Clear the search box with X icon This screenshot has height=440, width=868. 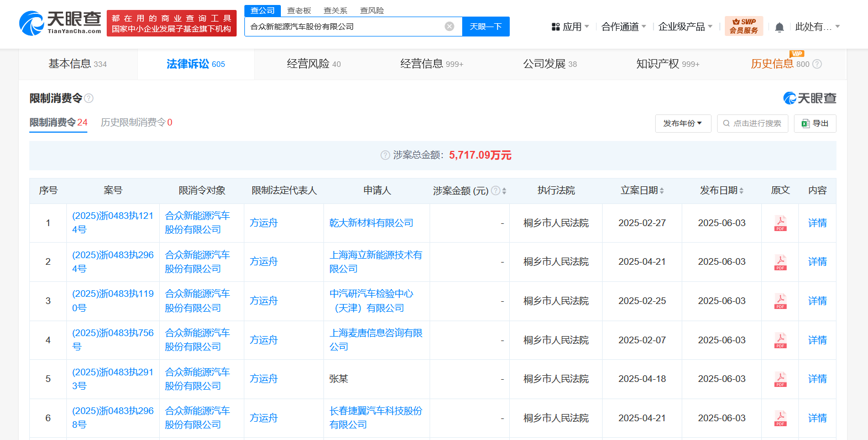click(449, 27)
